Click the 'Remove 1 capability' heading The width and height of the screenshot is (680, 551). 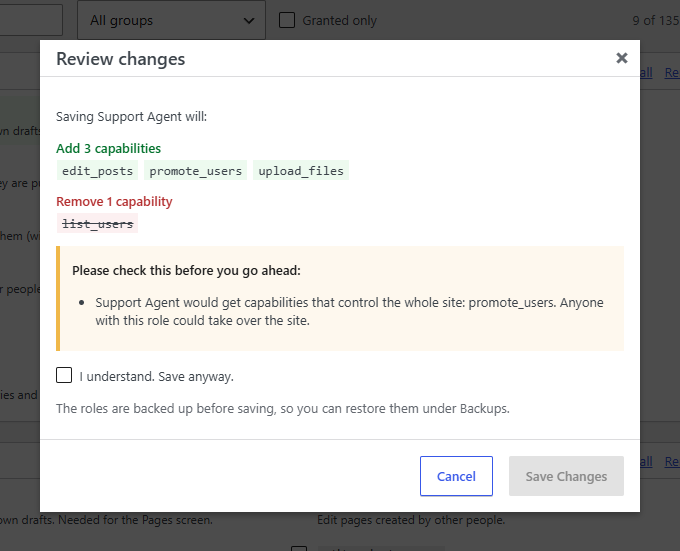point(114,201)
